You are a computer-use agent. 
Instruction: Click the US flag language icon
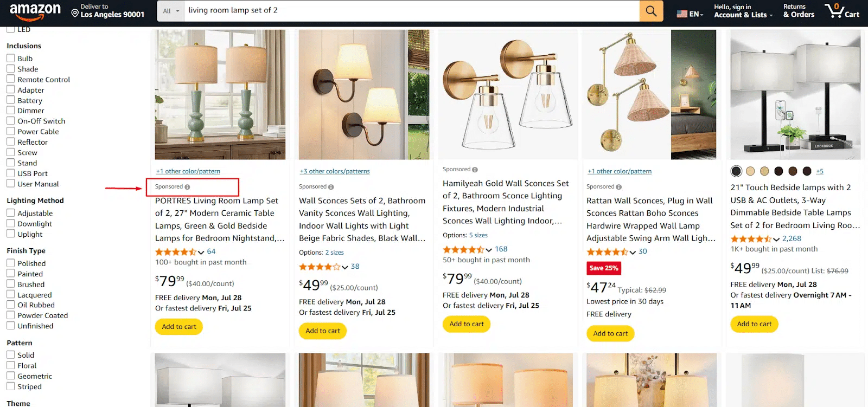point(682,14)
